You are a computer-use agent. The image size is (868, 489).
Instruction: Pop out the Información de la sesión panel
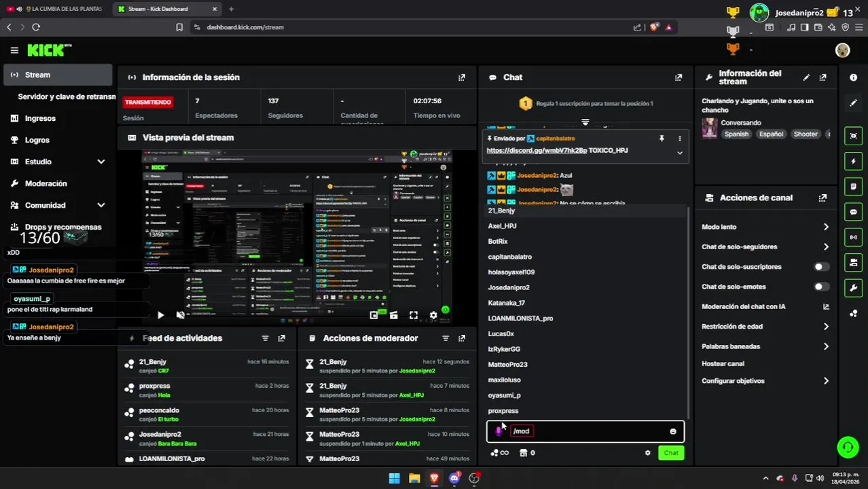462,77
